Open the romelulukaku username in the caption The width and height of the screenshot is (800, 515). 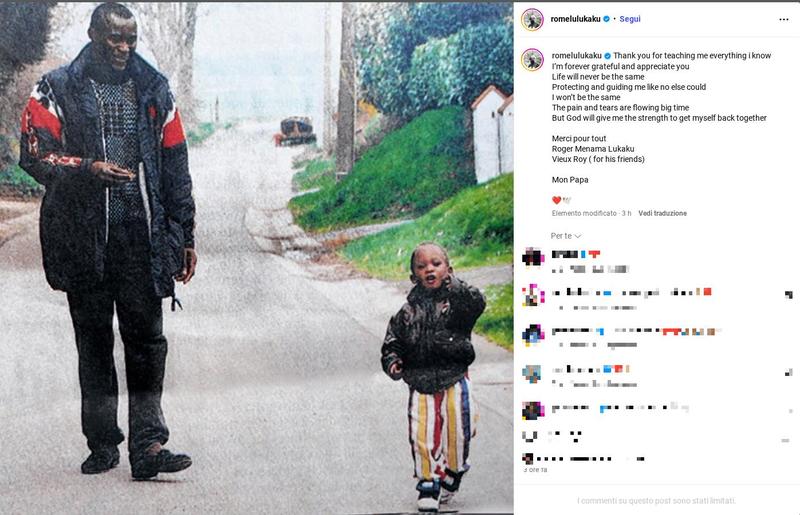click(577, 56)
